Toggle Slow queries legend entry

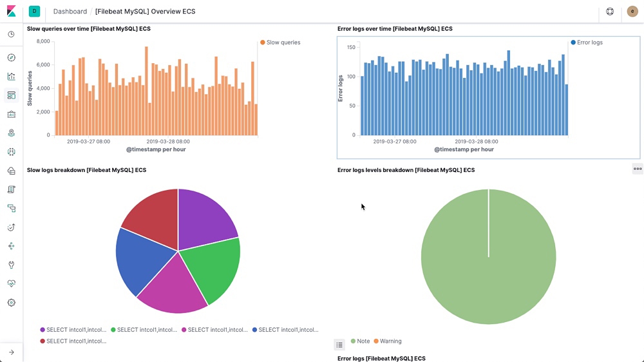tap(280, 43)
